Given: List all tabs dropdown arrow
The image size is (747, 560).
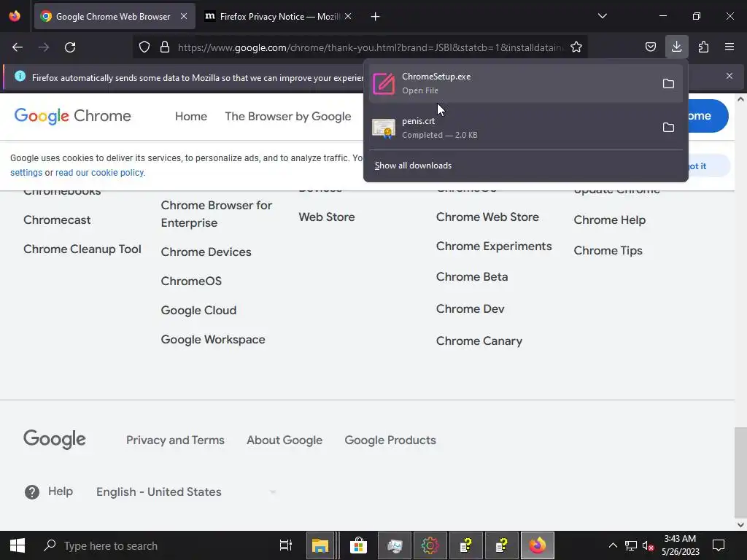Looking at the screenshot, I should point(602,16).
